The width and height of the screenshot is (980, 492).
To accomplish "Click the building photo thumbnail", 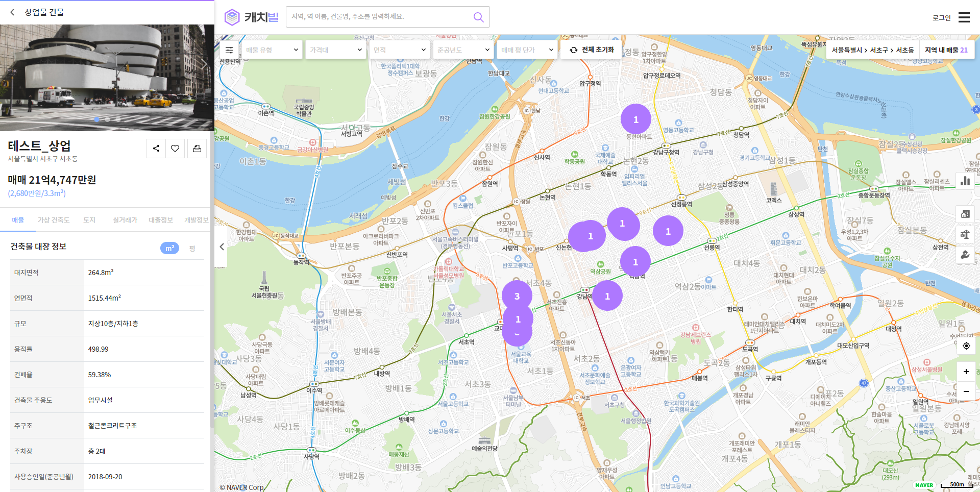I will (107, 78).
